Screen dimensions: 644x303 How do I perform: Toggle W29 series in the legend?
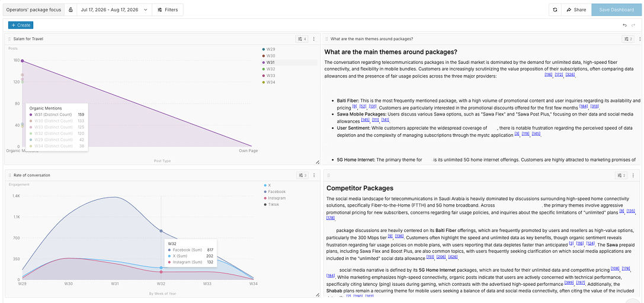coord(268,49)
